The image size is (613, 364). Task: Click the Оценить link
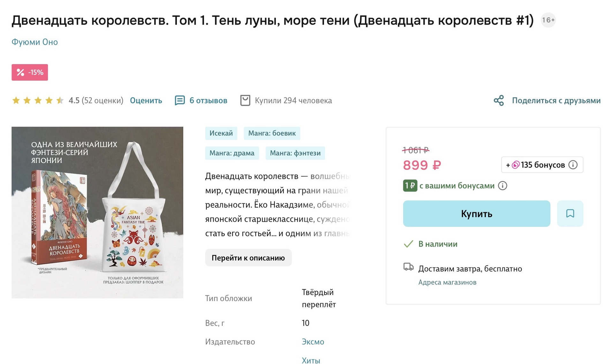pyautogui.click(x=146, y=101)
